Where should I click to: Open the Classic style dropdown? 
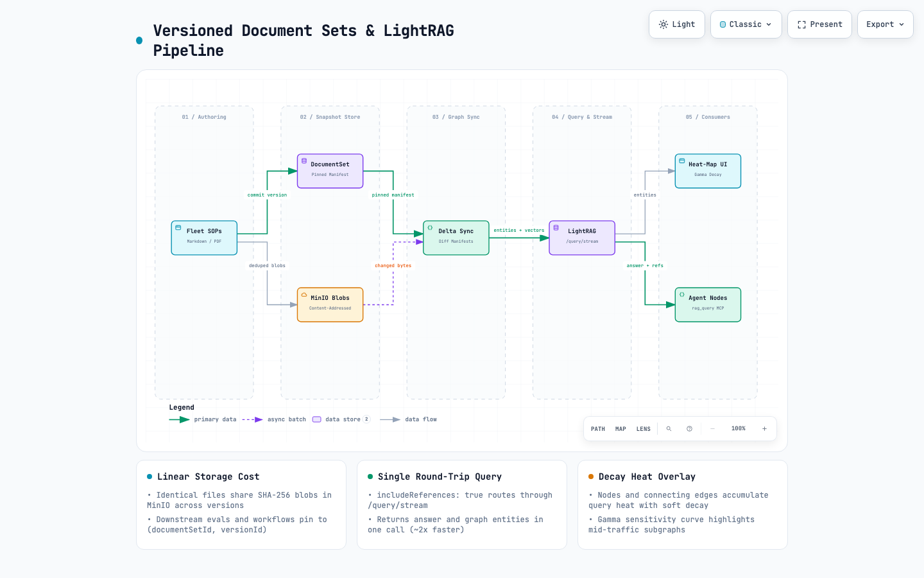746,24
